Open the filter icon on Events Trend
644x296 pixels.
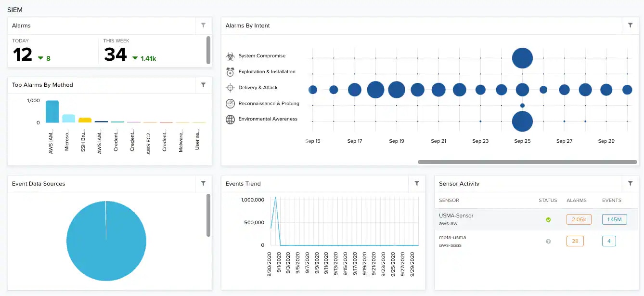[417, 184]
